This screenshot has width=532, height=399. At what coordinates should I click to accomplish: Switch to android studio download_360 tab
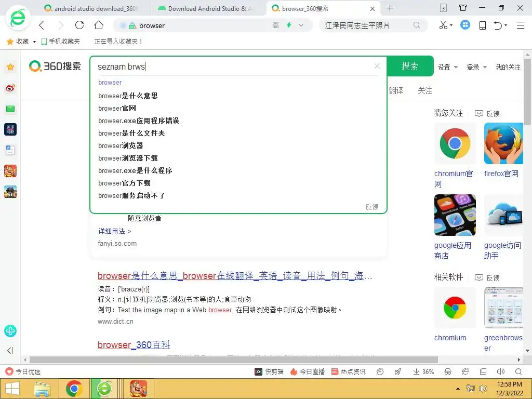[x=91, y=9]
